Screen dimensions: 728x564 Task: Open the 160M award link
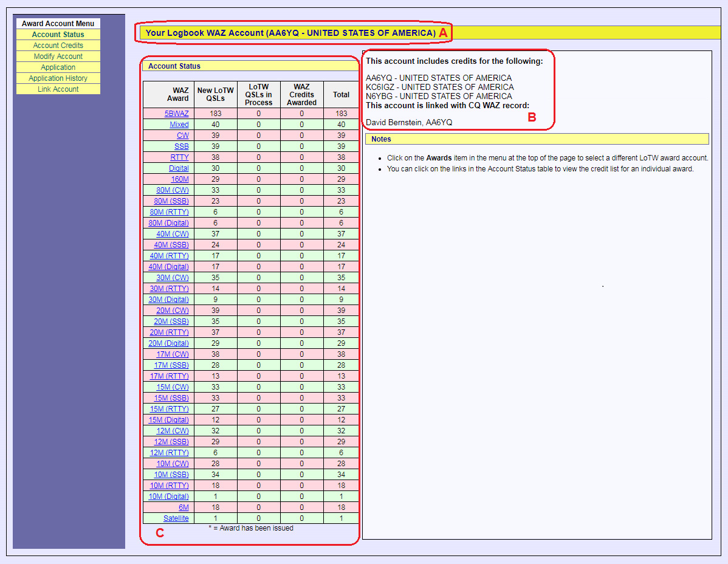180,179
